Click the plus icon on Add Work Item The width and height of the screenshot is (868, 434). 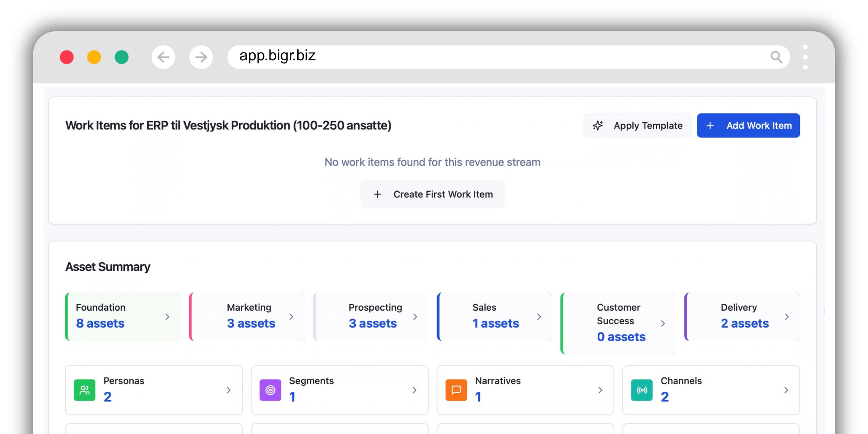coord(710,125)
